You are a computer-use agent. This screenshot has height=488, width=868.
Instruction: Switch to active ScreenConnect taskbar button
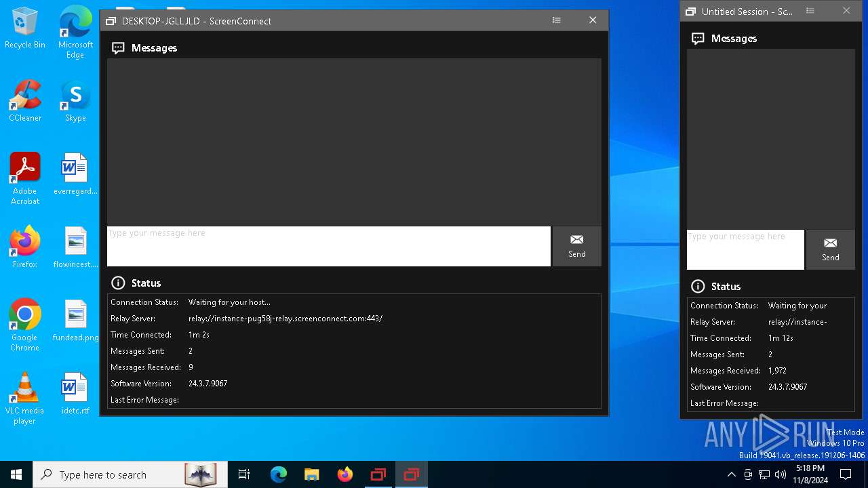pos(412,474)
